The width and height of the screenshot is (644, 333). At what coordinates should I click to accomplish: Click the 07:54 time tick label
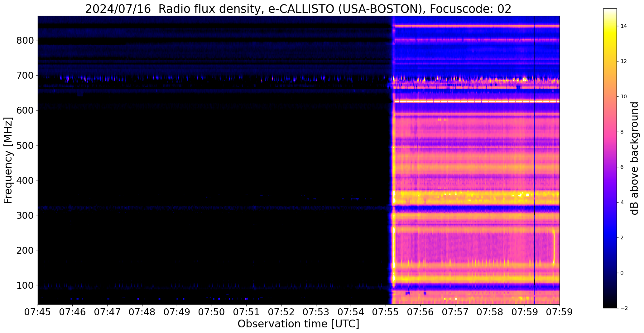pos(351,312)
